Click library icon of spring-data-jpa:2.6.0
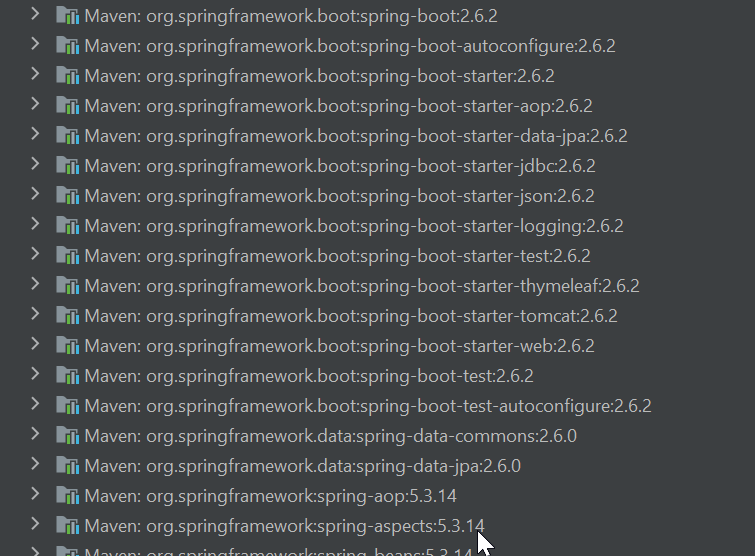This screenshot has height=556, width=755. pyautogui.click(x=67, y=465)
